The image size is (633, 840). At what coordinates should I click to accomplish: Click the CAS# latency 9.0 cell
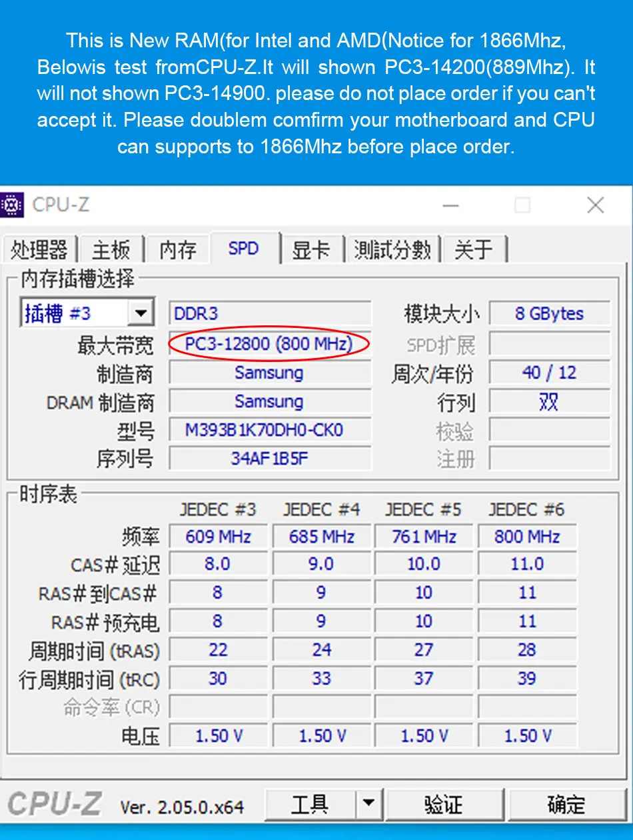pyautogui.click(x=321, y=564)
